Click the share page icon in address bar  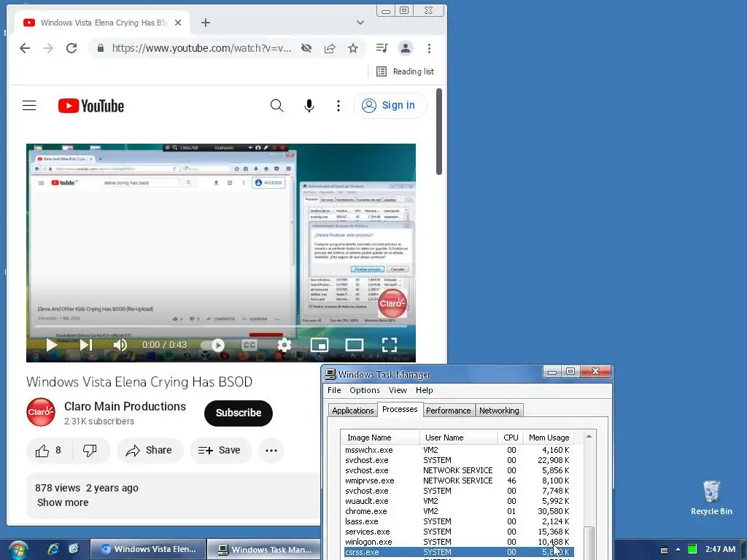pos(330,48)
